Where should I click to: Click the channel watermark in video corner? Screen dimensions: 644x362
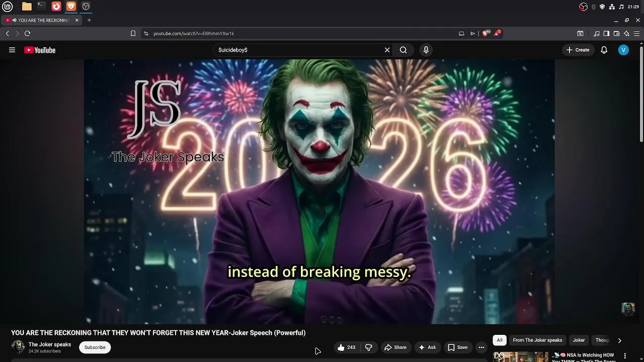628,309
